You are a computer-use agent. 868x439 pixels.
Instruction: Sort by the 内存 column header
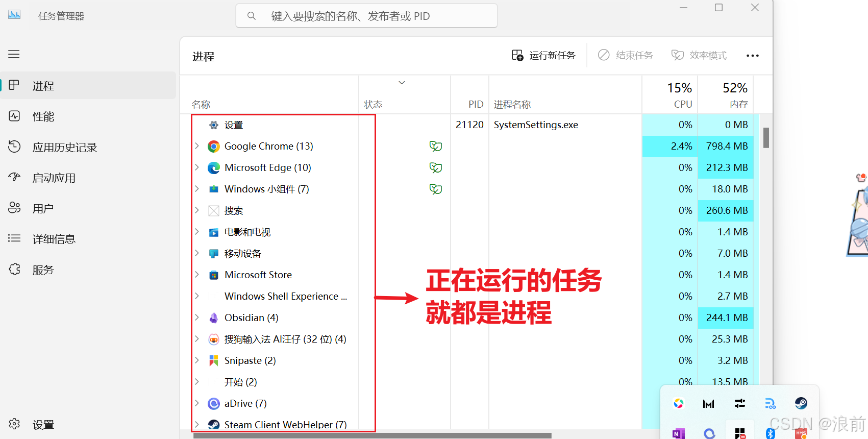tap(738, 105)
